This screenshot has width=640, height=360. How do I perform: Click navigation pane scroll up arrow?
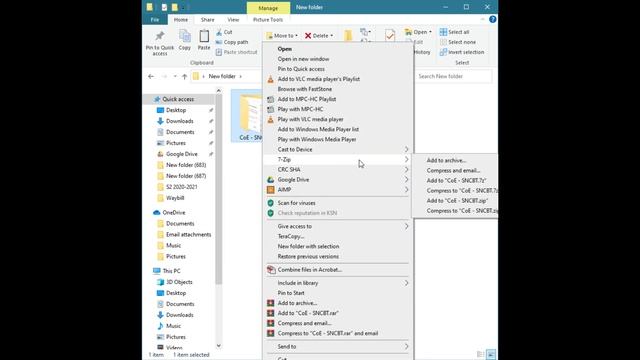pyautogui.click(x=218, y=91)
